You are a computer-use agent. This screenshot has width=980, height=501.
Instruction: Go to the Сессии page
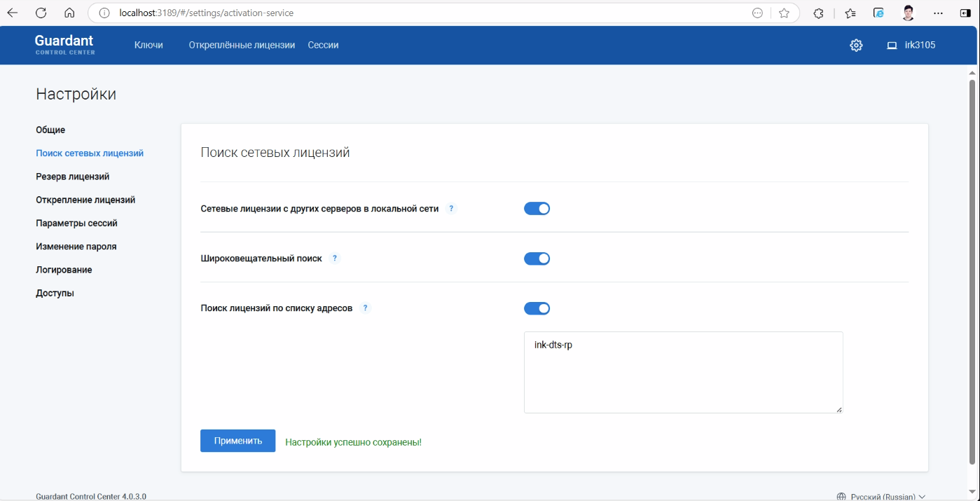(x=323, y=45)
